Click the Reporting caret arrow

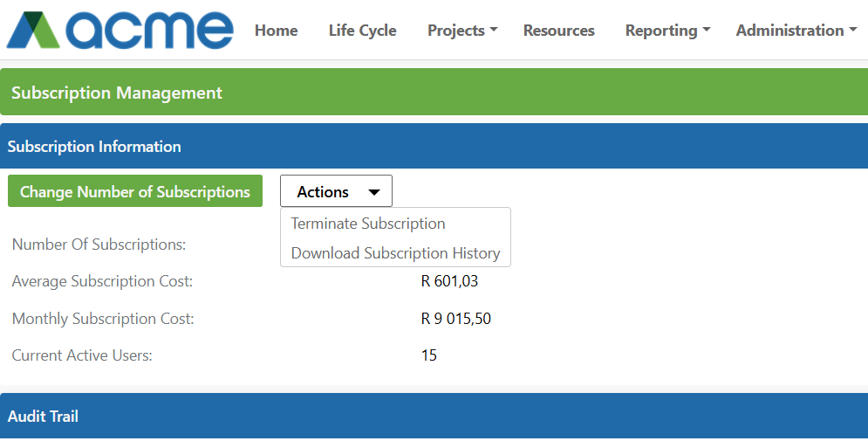[707, 30]
